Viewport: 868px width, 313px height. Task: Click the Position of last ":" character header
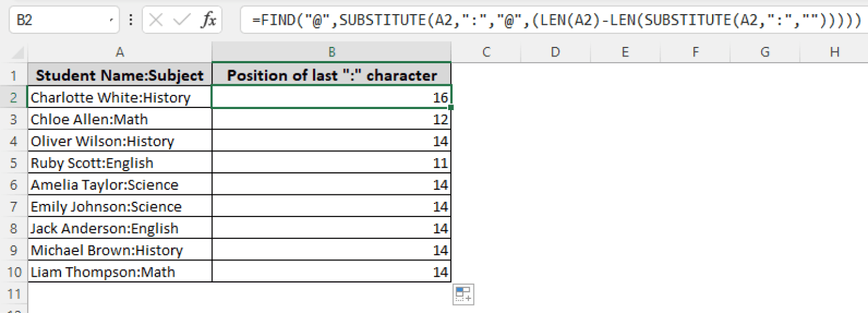point(332,75)
